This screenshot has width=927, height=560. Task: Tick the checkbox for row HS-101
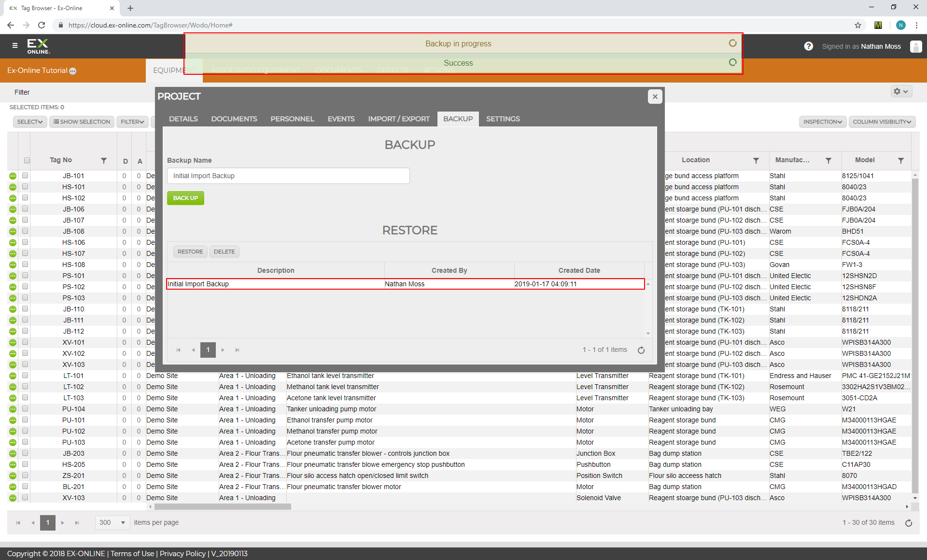pyautogui.click(x=25, y=187)
